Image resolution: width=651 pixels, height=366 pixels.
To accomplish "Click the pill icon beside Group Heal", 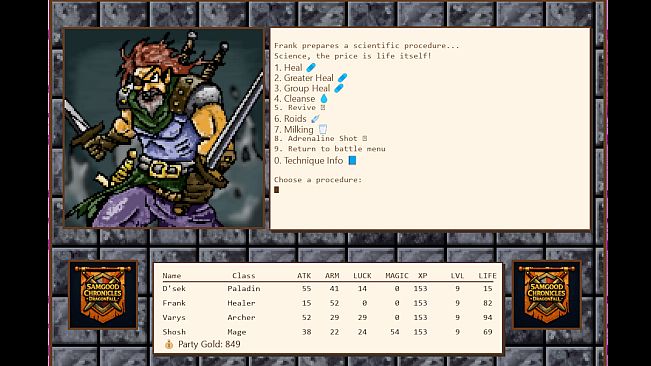I will (339, 88).
